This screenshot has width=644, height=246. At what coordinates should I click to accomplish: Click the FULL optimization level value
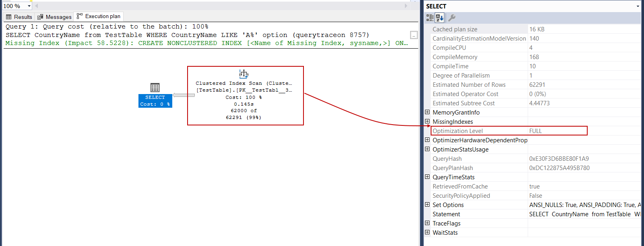click(x=535, y=131)
